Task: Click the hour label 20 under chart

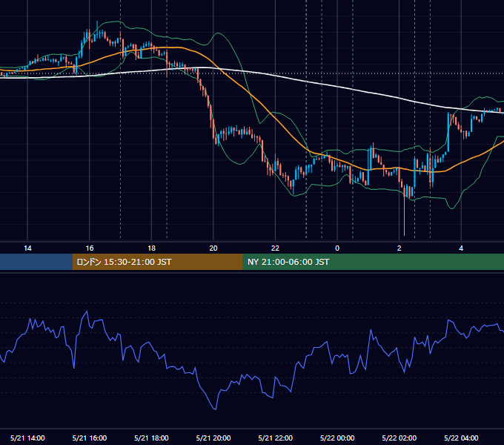Action: 213,248
